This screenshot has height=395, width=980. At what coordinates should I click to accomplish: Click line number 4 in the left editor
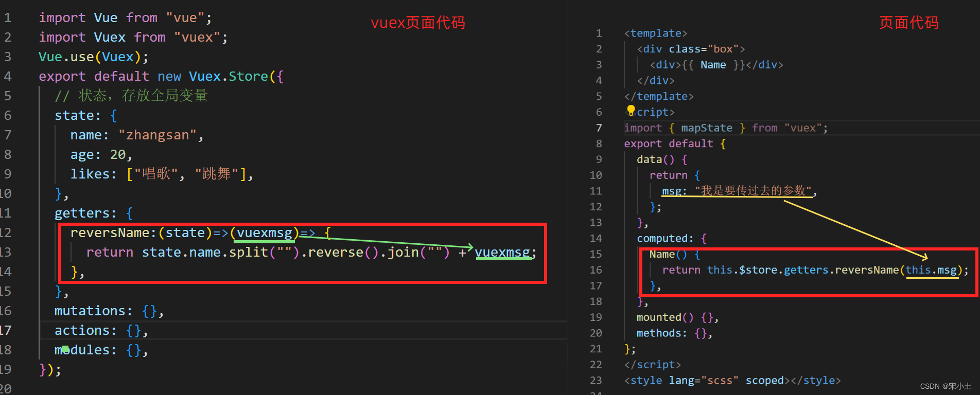pyautogui.click(x=8, y=77)
